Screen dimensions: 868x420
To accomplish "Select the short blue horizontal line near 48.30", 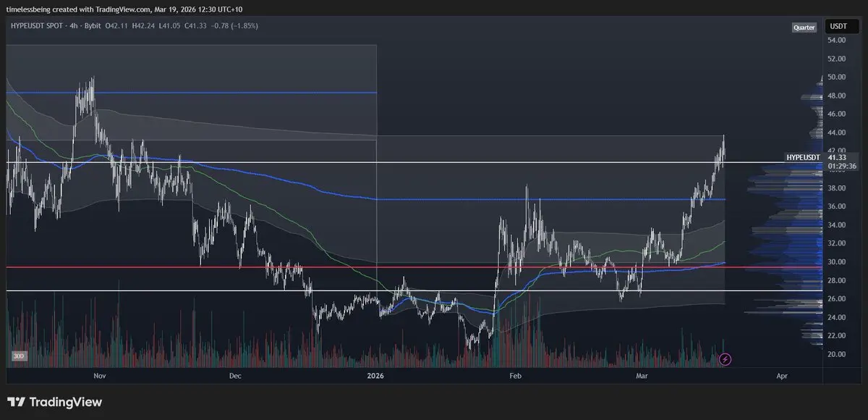I will [192, 93].
